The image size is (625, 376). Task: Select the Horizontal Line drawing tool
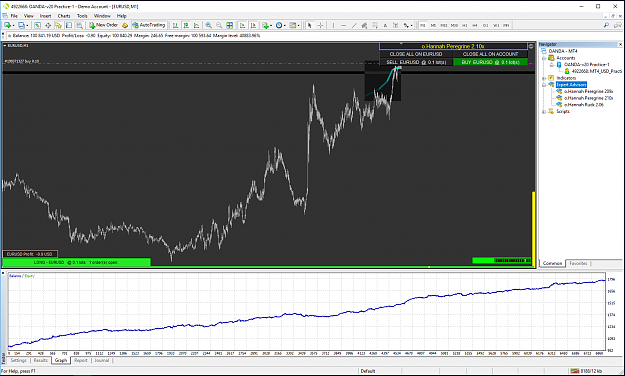[x=344, y=25]
